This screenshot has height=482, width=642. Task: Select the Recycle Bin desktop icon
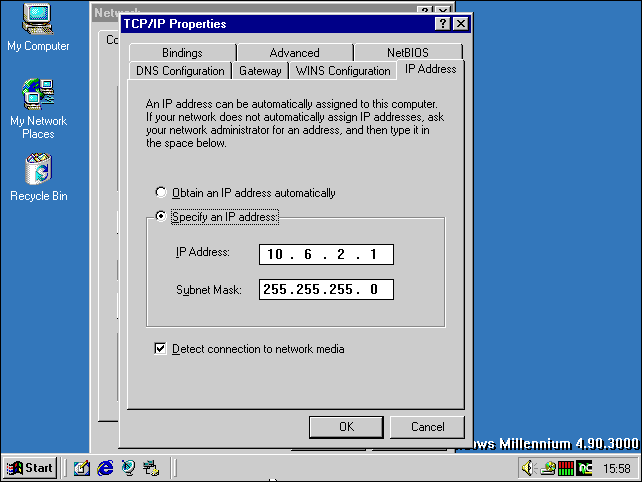coord(38,177)
